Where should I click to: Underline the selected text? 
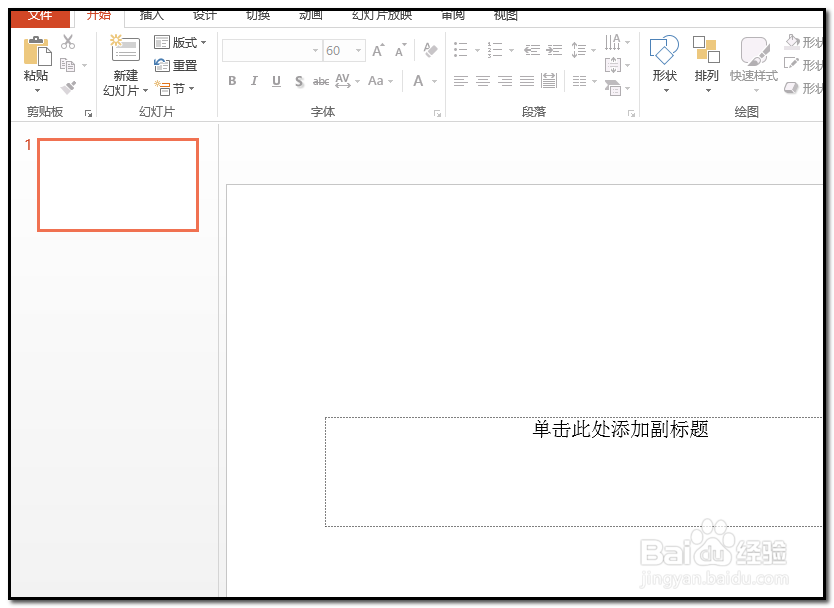click(276, 81)
